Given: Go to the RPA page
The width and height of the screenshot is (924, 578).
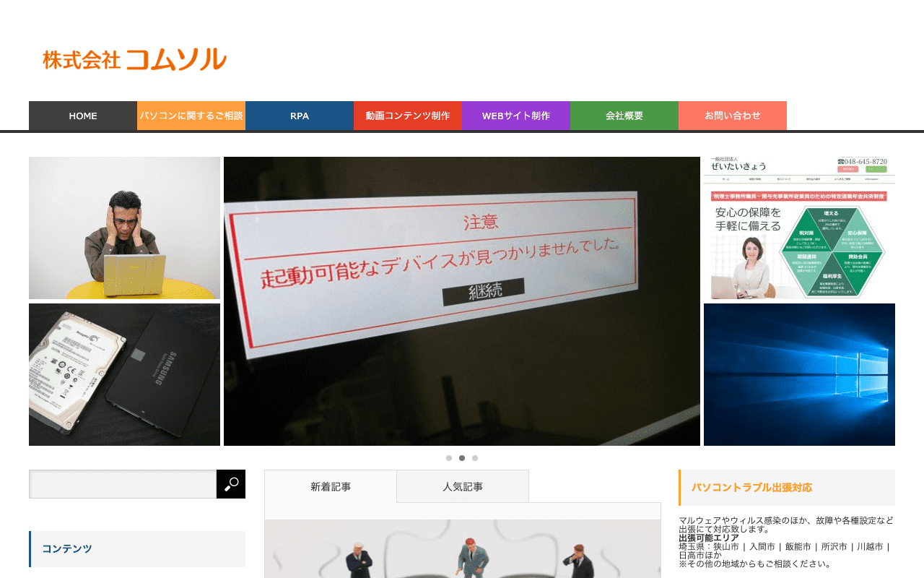Looking at the screenshot, I should [300, 116].
